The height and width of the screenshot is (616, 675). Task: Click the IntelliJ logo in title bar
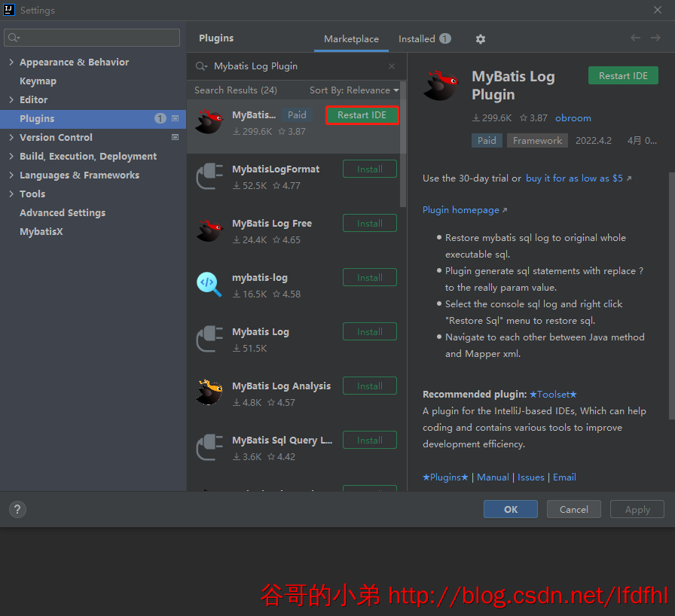pyautogui.click(x=8, y=10)
